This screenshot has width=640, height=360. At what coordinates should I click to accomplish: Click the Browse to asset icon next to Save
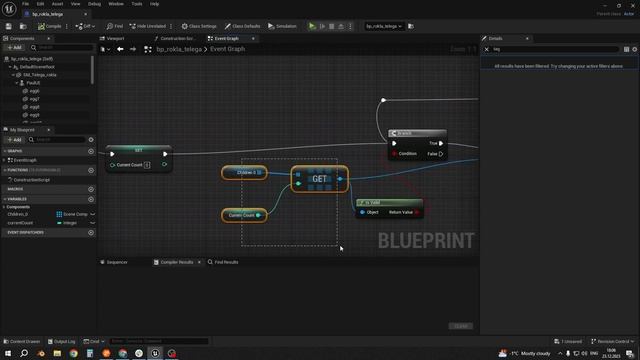point(23,26)
